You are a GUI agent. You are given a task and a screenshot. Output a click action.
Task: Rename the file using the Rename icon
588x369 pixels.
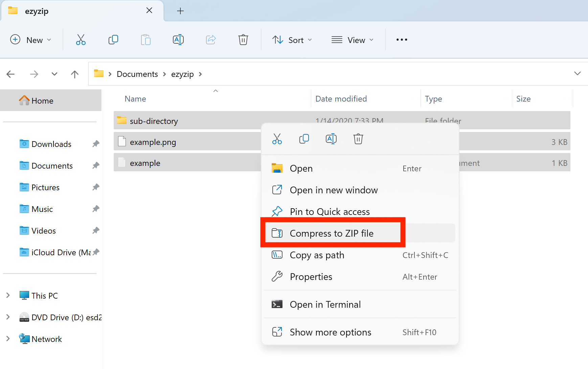tap(178, 40)
